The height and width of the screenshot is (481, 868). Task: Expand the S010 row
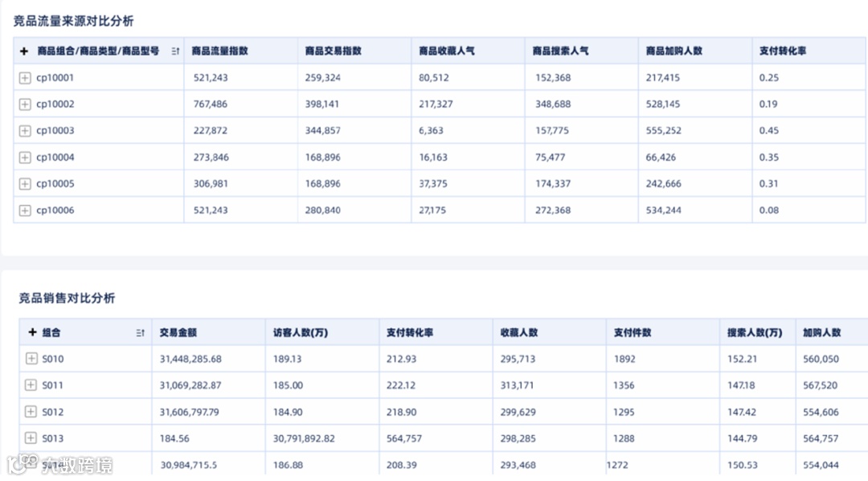[31, 359]
